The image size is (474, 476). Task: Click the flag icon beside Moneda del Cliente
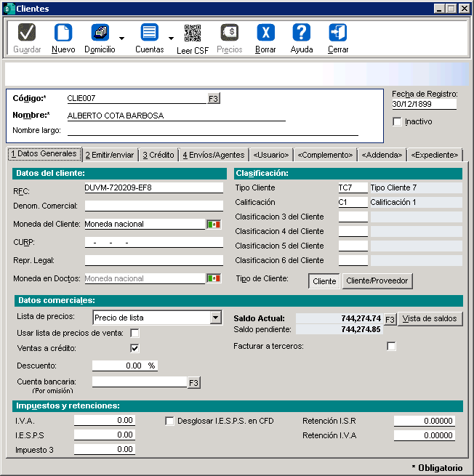[x=214, y=225]
